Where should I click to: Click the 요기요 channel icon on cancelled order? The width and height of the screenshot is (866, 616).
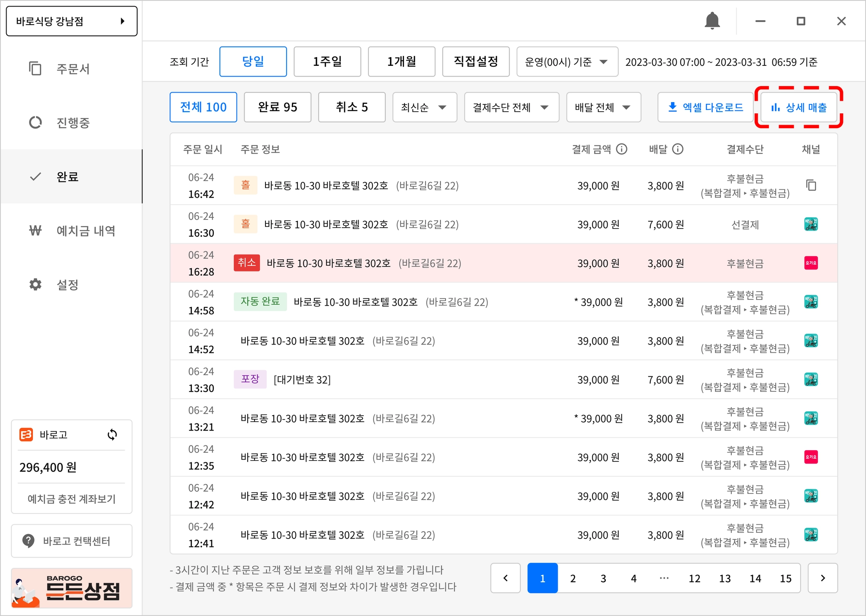pyautogui.click(x=811, y=263)
